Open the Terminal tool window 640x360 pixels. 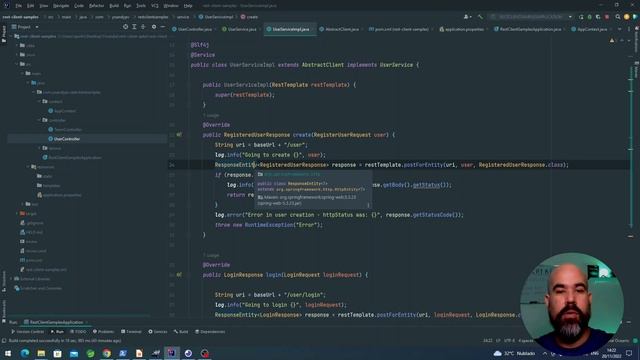[131, 331]
